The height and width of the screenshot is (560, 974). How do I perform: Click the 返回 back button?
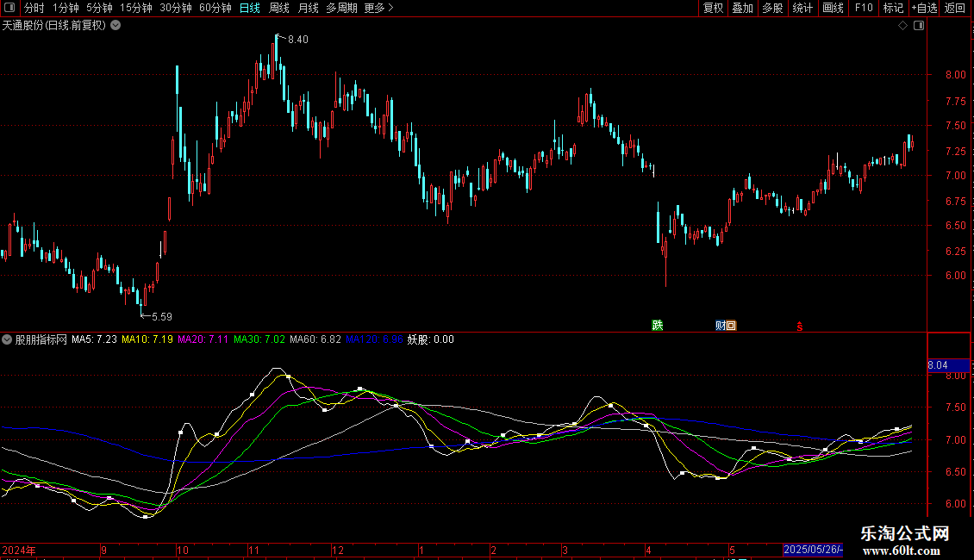pos(955,8)
